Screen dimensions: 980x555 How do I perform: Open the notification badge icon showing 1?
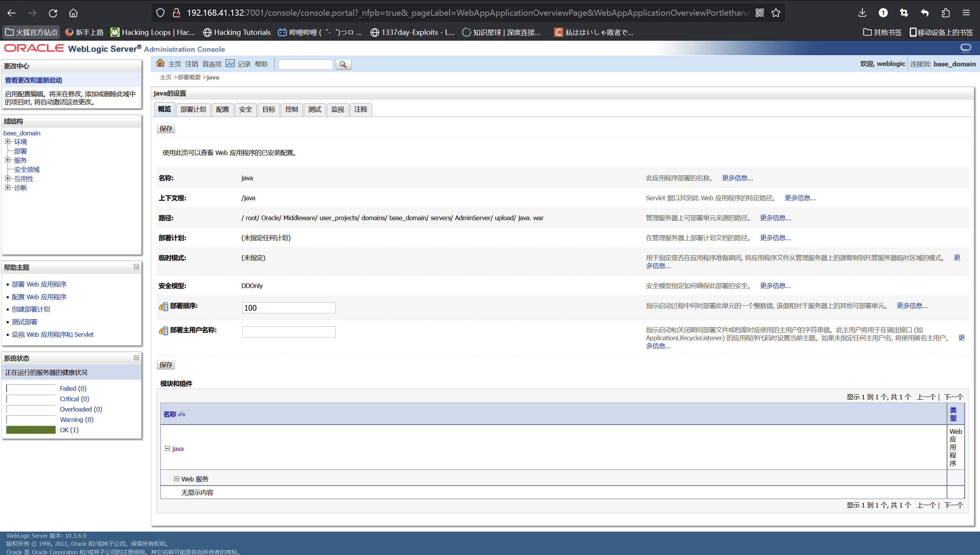point(883,13)
